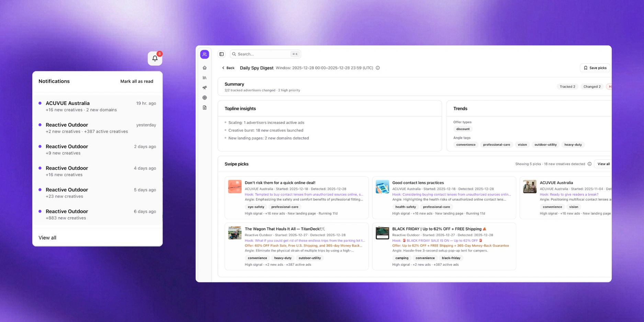This screenshot has height=322, width=644.
Task: Toggle the sidebar collapse panel icon
Action: [x=222, y=54]
